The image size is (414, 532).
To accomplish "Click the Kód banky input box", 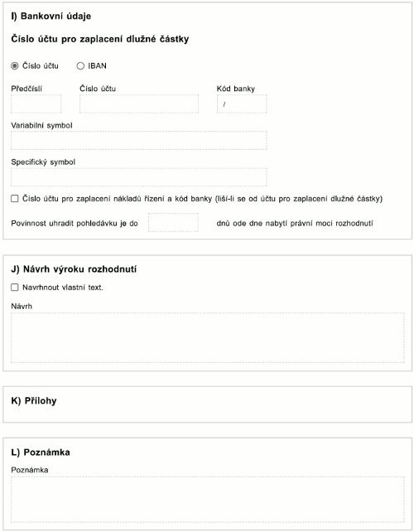I will [x=242, y=104].
